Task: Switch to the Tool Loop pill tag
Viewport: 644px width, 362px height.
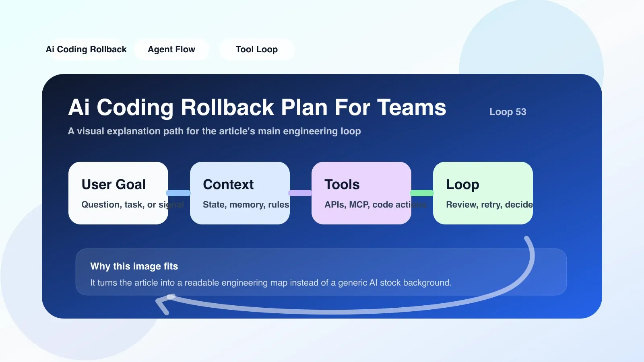Action: point(257,49)
